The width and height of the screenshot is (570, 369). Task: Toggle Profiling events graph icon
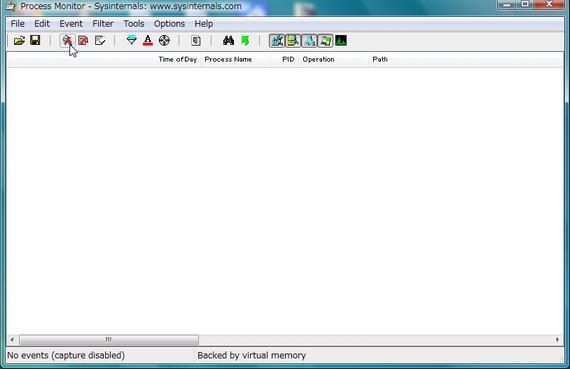coord(341,40)
